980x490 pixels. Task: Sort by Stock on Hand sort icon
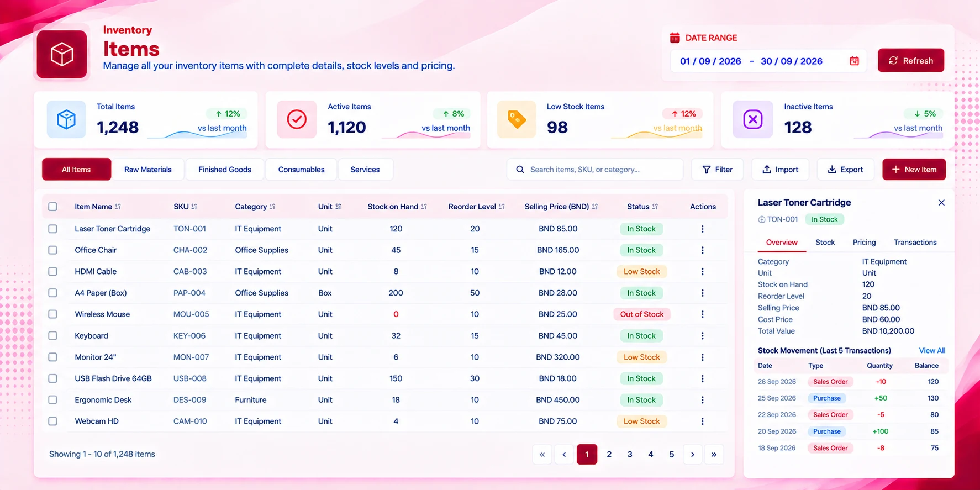pos(424,207)
